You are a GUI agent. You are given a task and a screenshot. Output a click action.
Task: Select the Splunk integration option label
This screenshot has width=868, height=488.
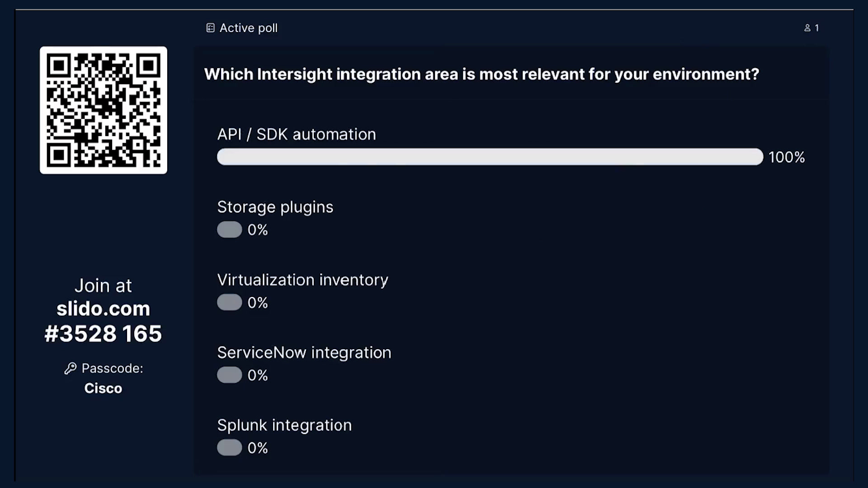pos(284,425)
